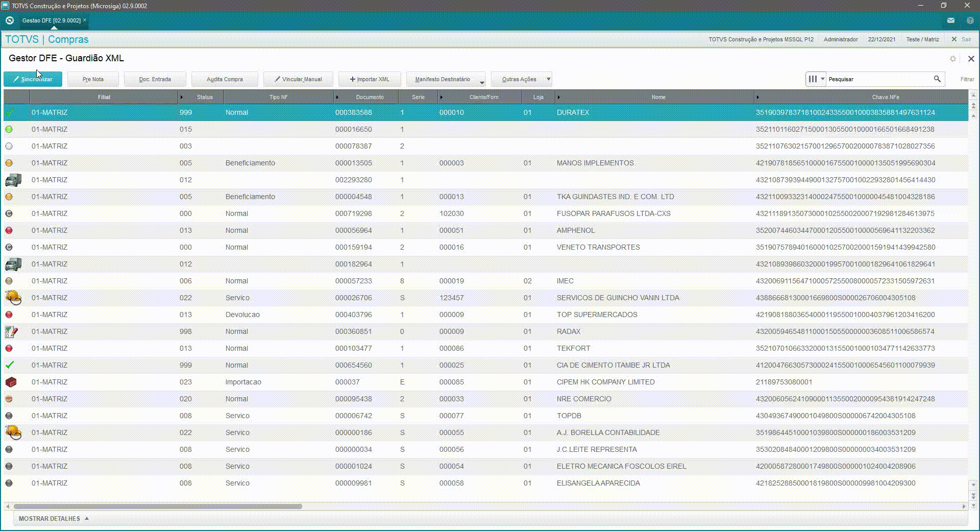Click sort arrow before the Chave NFe column
This screenshot has height=531, width=980.
[758, 97]
